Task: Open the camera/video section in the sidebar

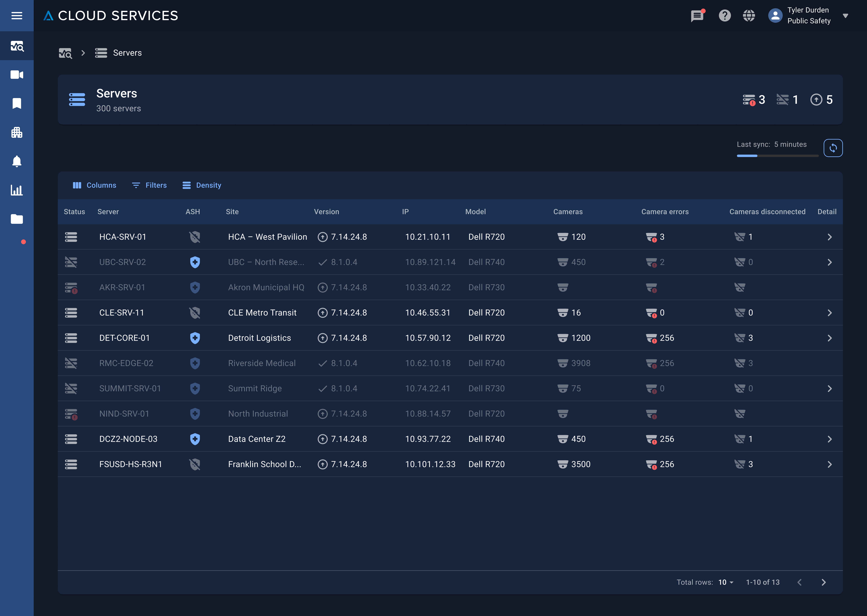Action: [x=17, y=75]
